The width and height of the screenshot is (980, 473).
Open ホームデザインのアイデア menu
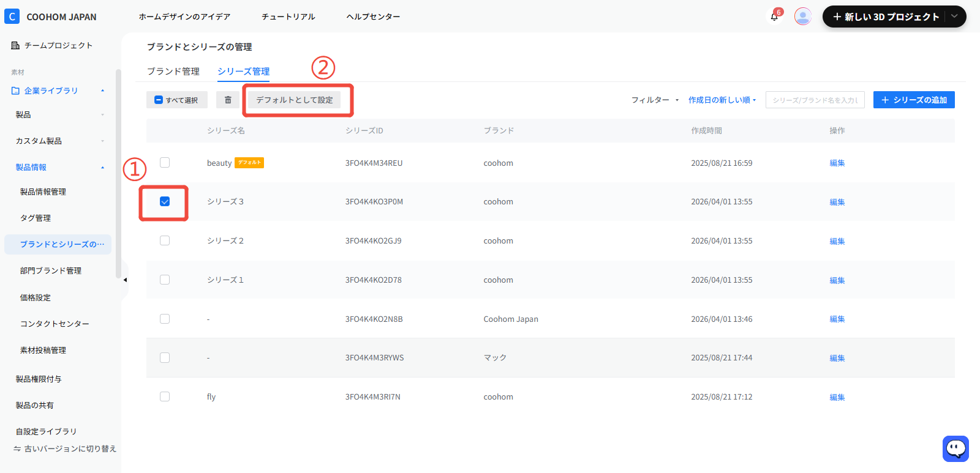(x=184, y=17)
